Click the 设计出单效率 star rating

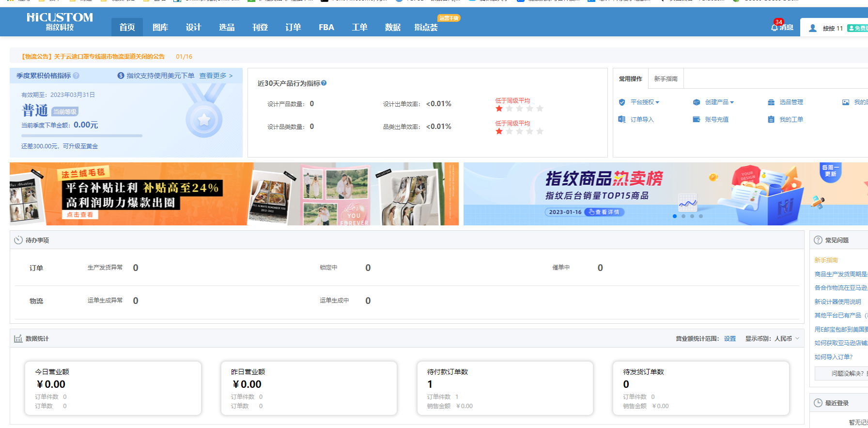519,109
